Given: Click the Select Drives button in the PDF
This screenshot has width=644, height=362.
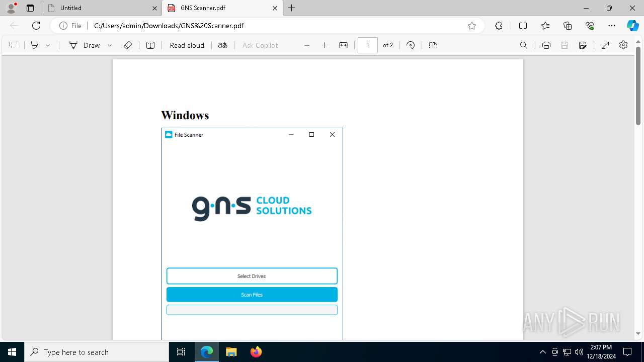Looking at the screenshot, I should point(252,276).
